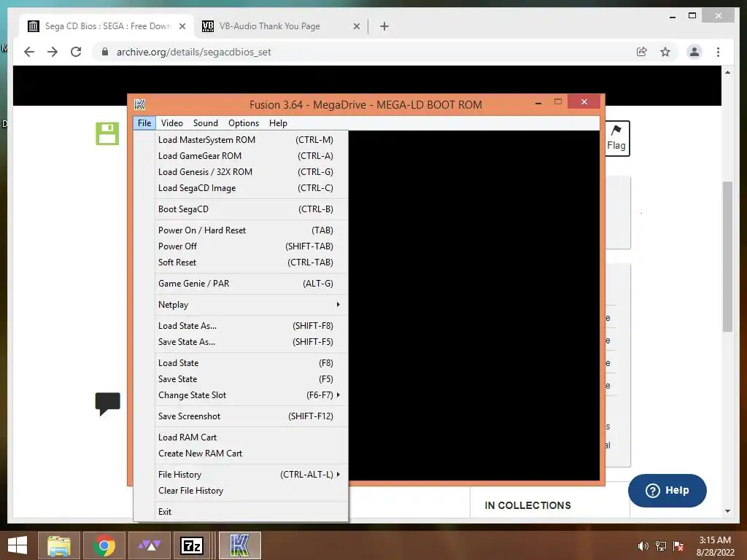Switch to the VB-Audio Thank You Page tab

coord(281,26)
